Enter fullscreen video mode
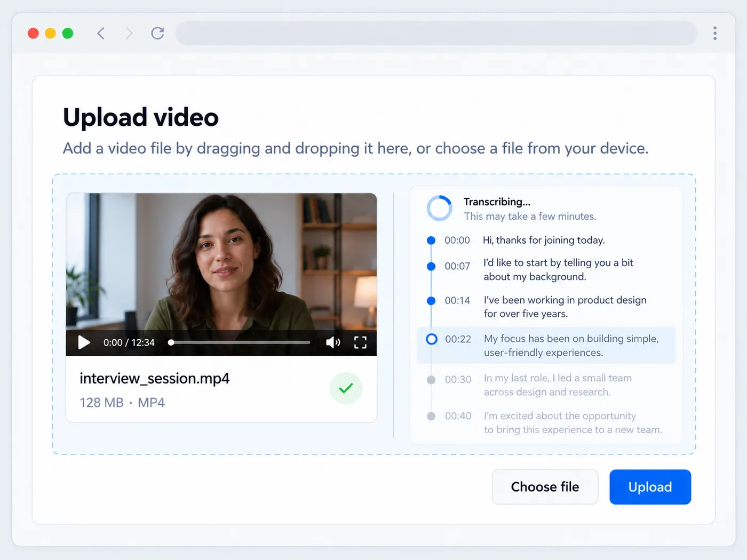This screenshot has height=560, width=747. (x=361, y=342)
